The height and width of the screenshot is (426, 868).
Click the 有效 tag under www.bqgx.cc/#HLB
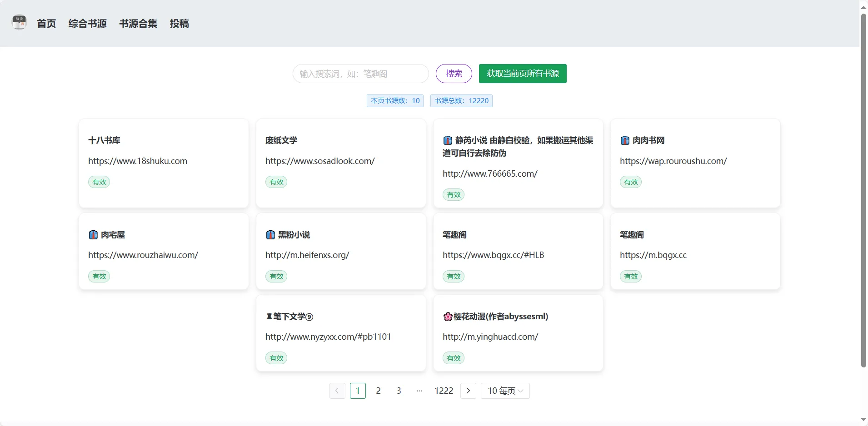point(454,277)
